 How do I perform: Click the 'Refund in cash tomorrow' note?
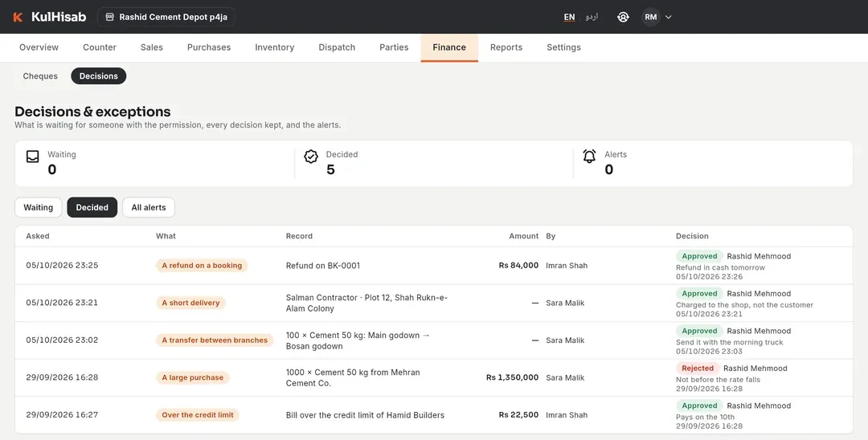coord(720,267)
